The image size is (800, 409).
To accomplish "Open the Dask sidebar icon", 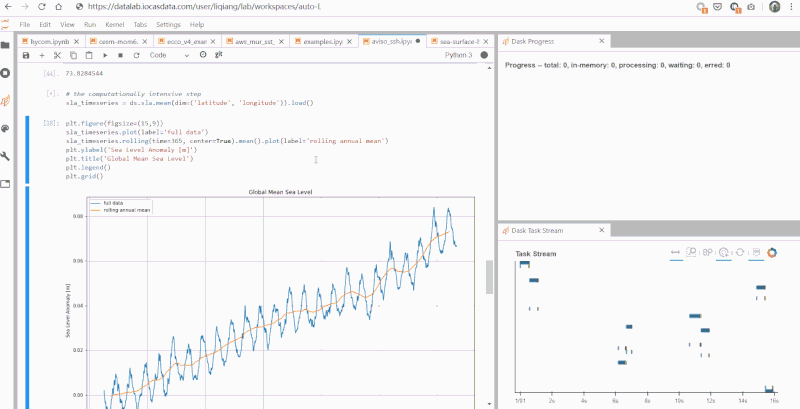I will [5, 100].
